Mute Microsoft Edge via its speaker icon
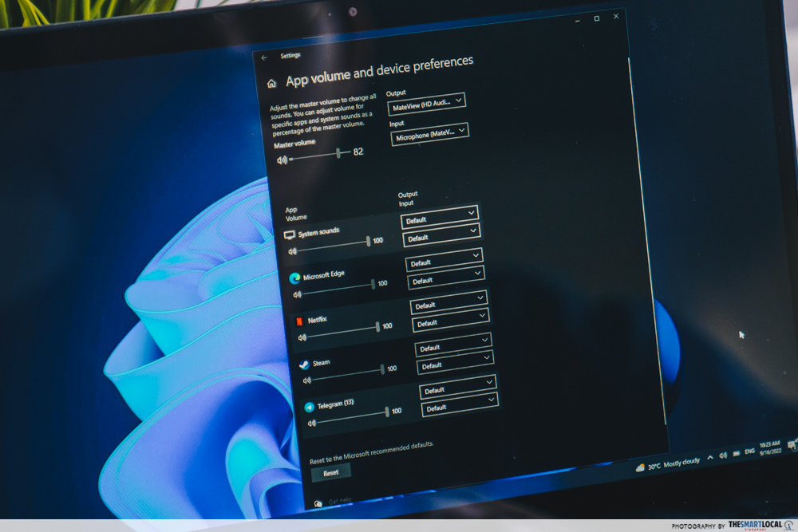Image resolution: width=798 pixels, height=532 pixels. [298, 294]
